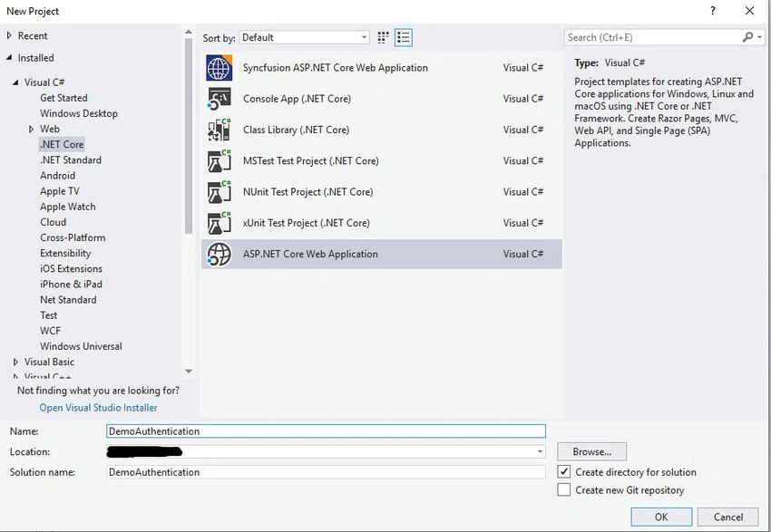Select Windows Desktop category
771x532 pixels.
(79, 113)
